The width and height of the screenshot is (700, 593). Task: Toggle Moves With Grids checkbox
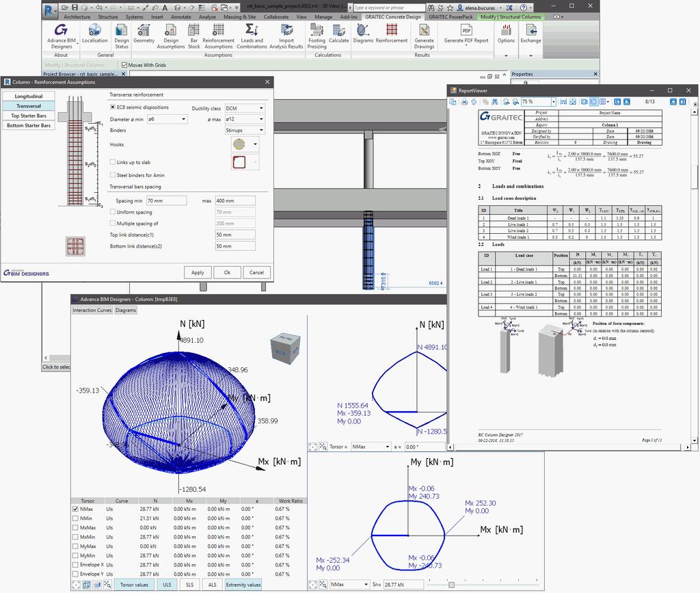click(x=124, y=65)
